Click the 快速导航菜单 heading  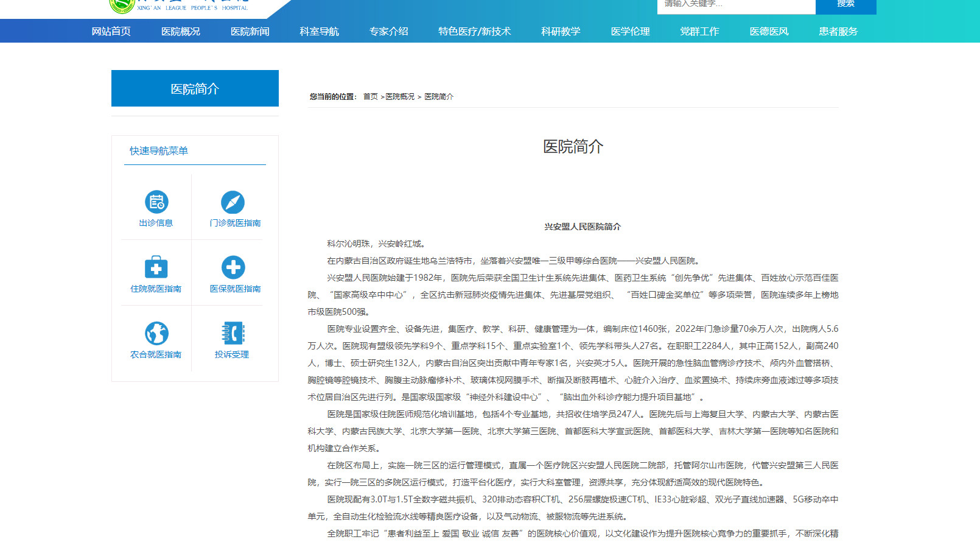pos(159,150)
